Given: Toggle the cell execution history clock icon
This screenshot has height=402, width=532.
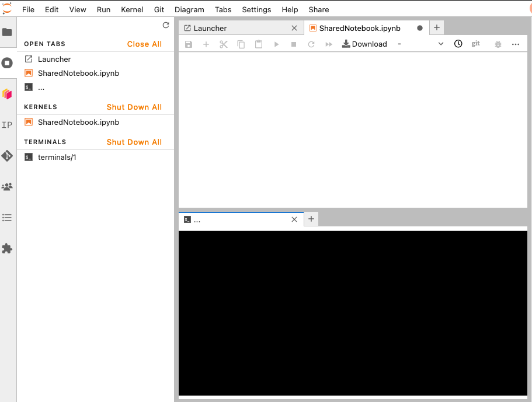Looking at the screenshot, I should pos(458,43).
